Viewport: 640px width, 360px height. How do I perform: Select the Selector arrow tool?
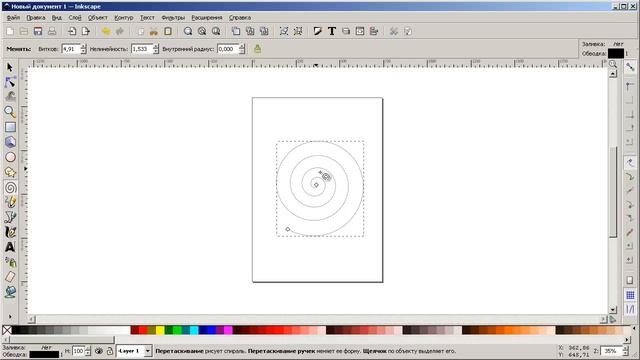pyautogui.click(x=10, y=67)
